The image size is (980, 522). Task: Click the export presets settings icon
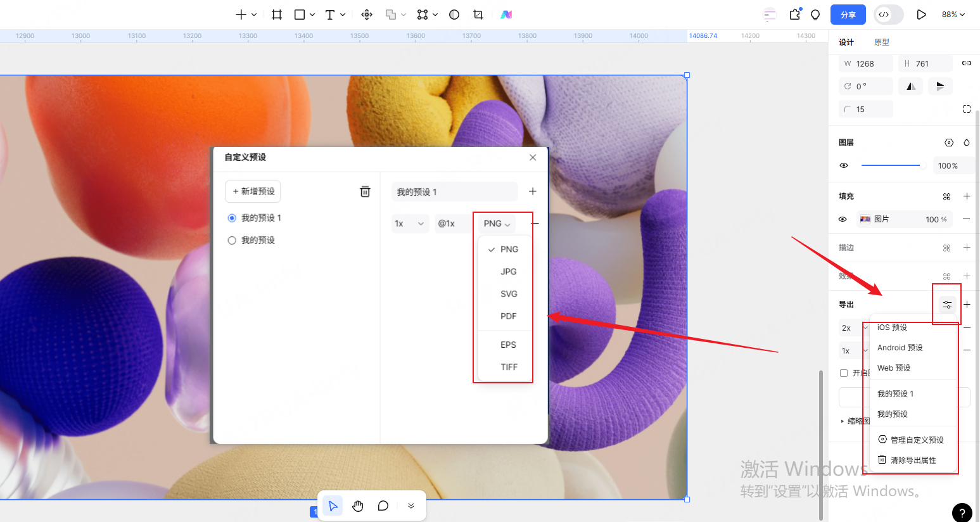coord(947,305)
